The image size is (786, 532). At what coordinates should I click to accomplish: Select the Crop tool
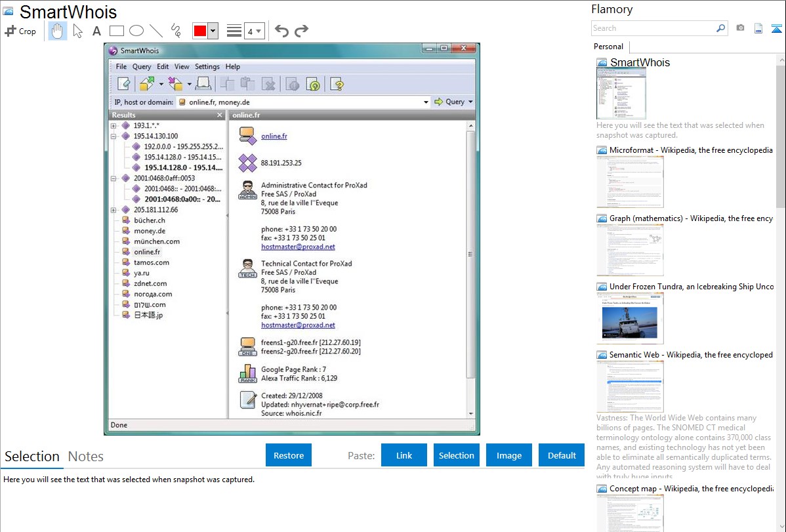click(x=20, y=31)
